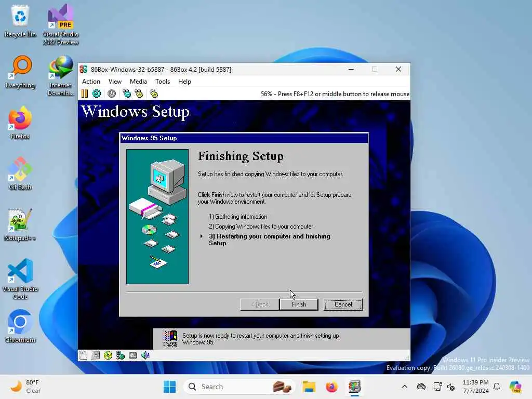Select Visual Studio 2022 Preview desktop icon
Screen dimensions: 532x399
[61, 24]
